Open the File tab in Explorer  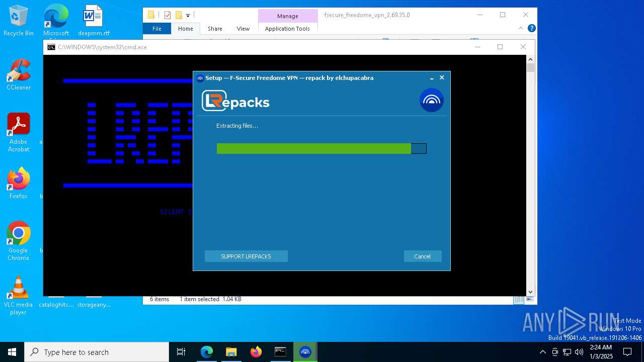(157, 29)
